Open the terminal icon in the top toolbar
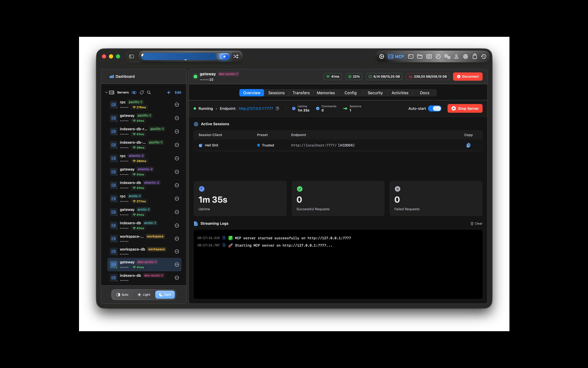 point(410,56)
